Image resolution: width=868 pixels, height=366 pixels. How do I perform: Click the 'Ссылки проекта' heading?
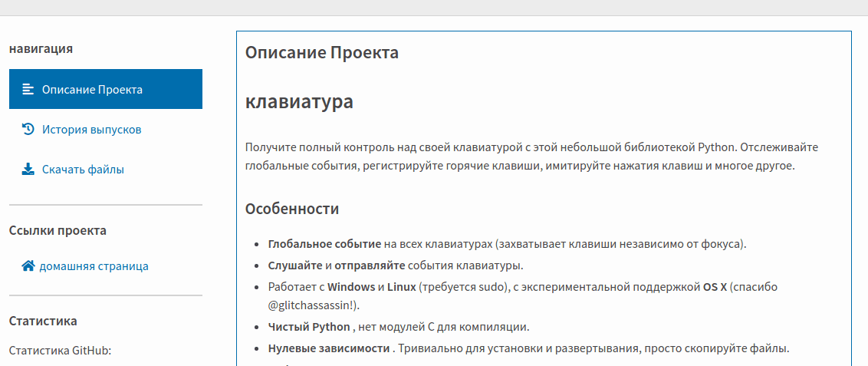pos(58,230)
